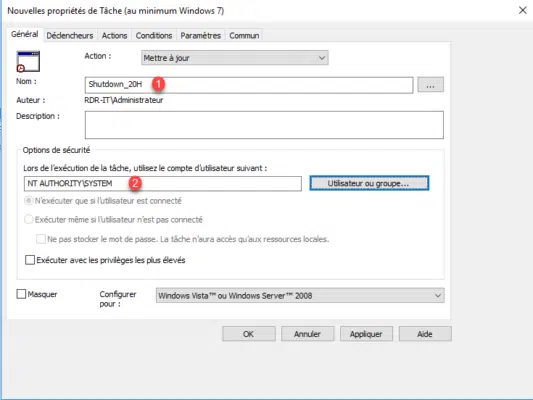Go to the Conditions tab

point(154,35)
